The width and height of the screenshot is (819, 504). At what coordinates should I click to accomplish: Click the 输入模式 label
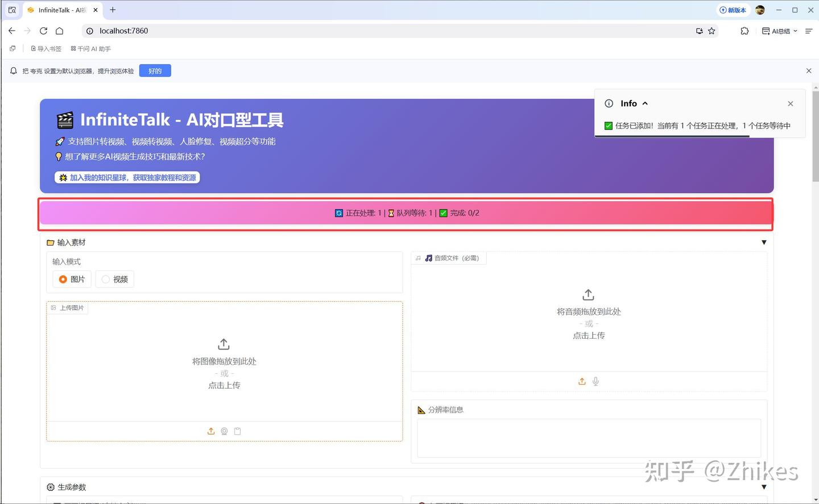point(67,261)
